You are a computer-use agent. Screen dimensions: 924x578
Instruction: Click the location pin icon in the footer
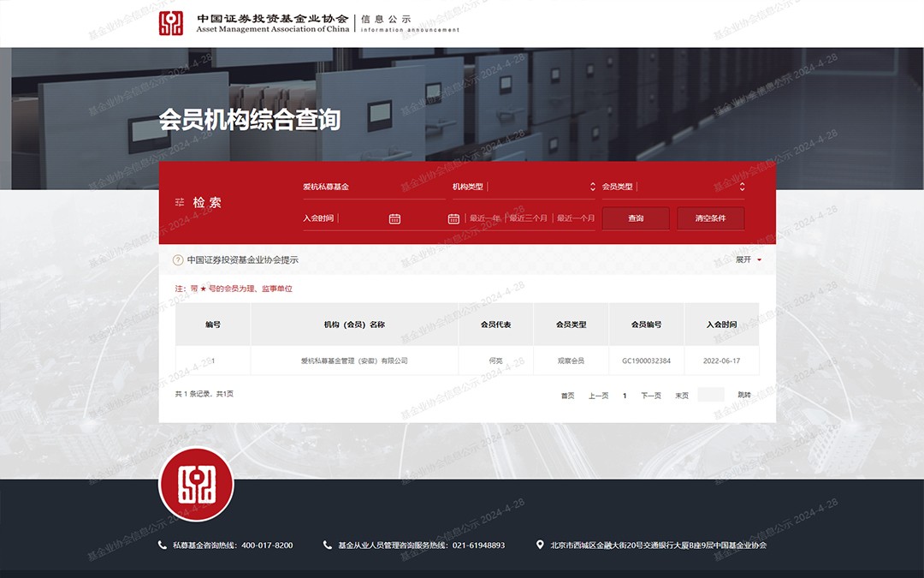tap(540, 545)
